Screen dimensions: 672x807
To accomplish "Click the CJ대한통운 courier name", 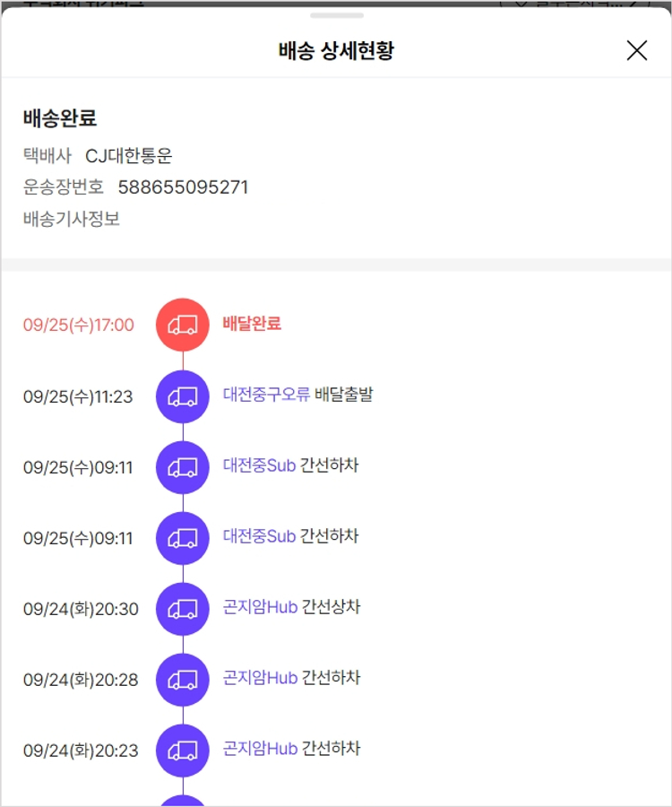I will pos(128,156).
